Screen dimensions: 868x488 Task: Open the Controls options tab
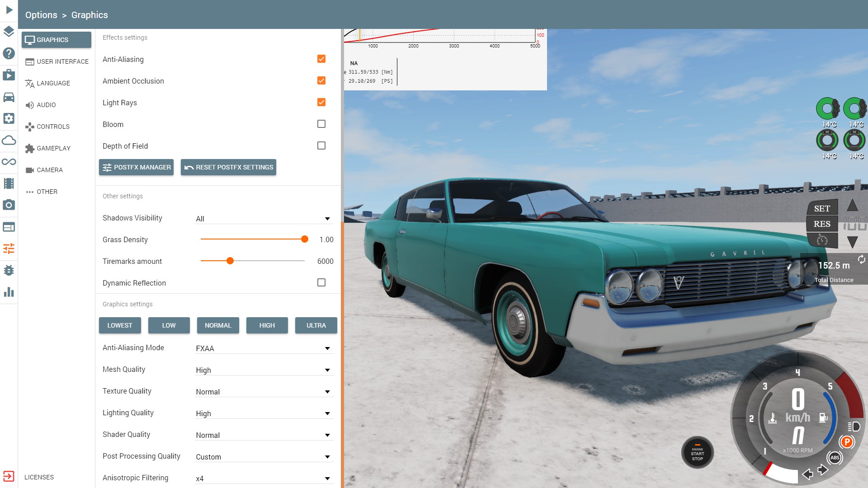tap(53, 127)
